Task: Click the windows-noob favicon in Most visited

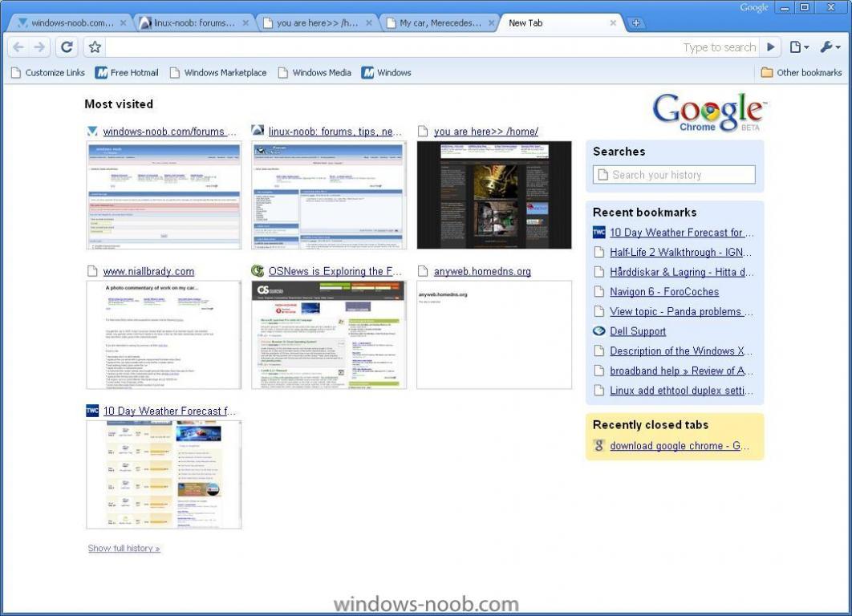Action: pos(92,131)
